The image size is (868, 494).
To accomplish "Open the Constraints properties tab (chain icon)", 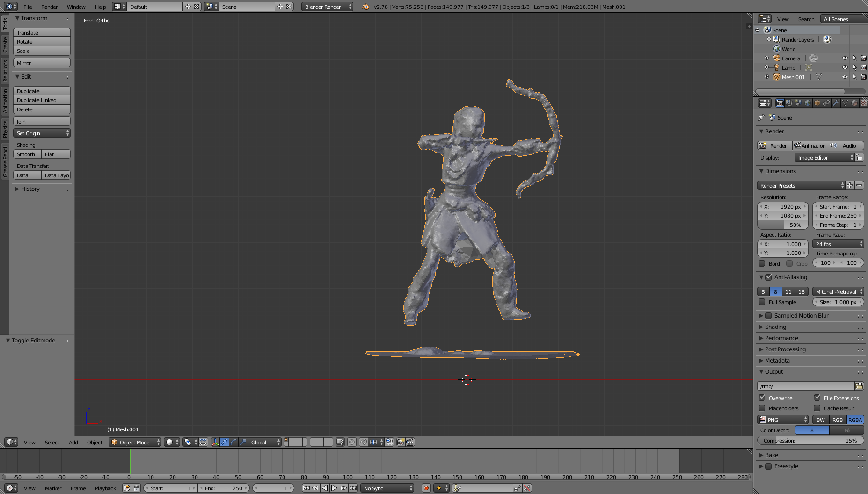I will (x=826, y=103).
